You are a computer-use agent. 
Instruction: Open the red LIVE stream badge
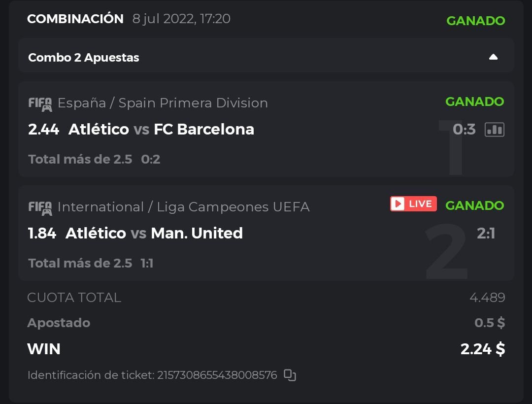point(413,204)
